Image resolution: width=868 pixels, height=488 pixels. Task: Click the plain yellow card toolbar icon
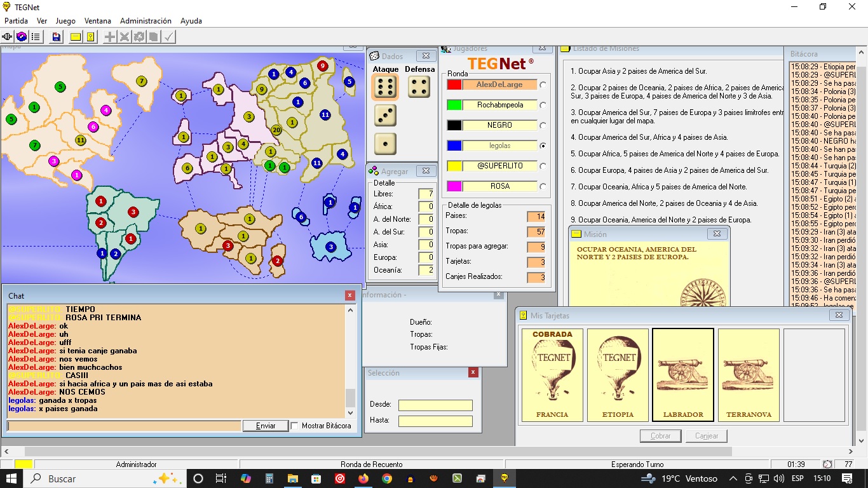(x=76, y=37)
